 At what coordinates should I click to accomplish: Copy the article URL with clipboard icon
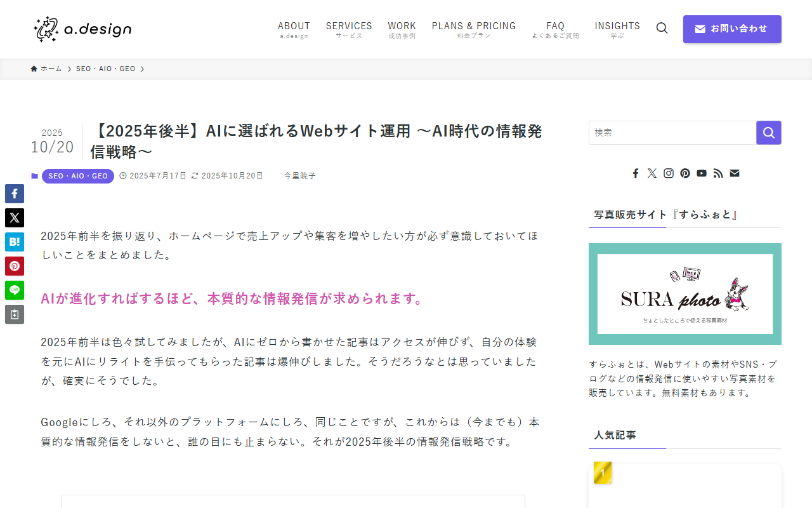pos(14,314)
